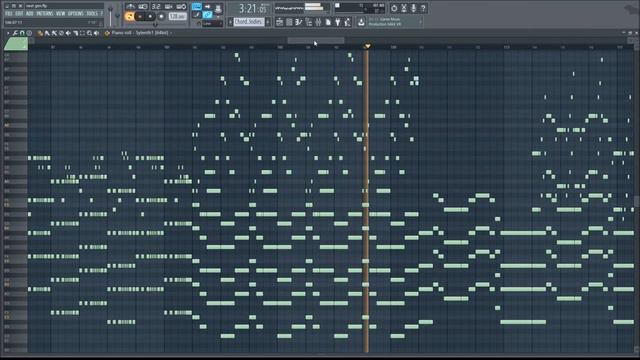The width and height of the screenshot is (640, 360).
Task: Expand target channel arrow after Sylenth1 title
Action: pos(171,33)
